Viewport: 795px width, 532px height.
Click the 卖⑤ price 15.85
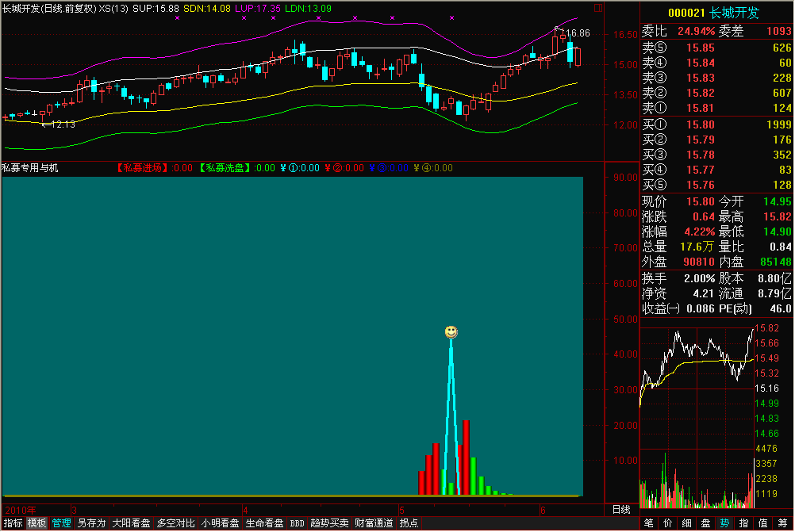coord(701,48)
